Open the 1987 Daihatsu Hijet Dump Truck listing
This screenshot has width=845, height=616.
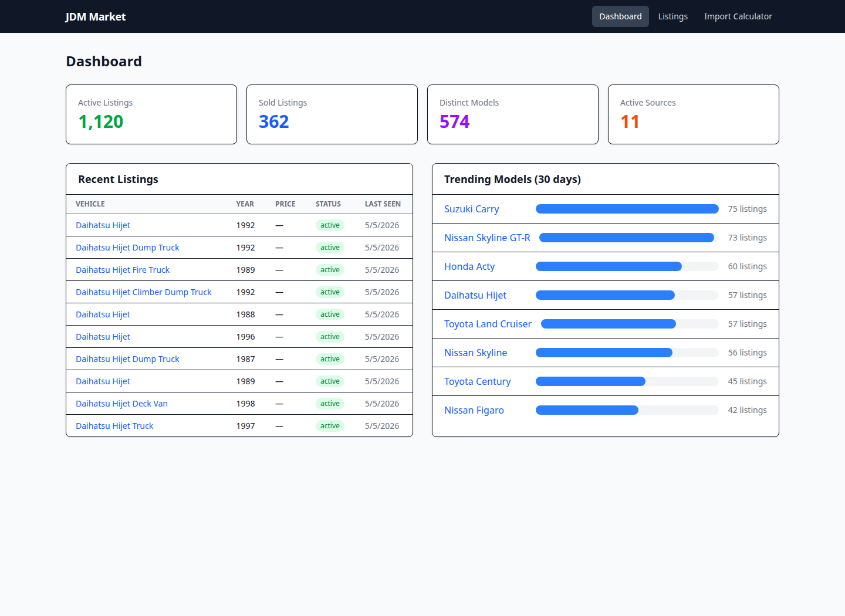click(127, 359)
